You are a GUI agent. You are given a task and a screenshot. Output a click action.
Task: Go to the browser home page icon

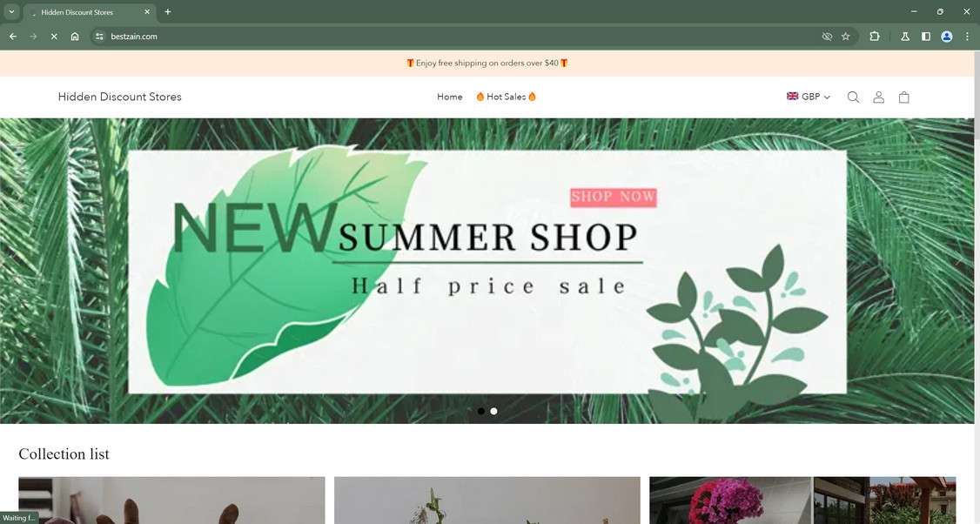[75, 37]
